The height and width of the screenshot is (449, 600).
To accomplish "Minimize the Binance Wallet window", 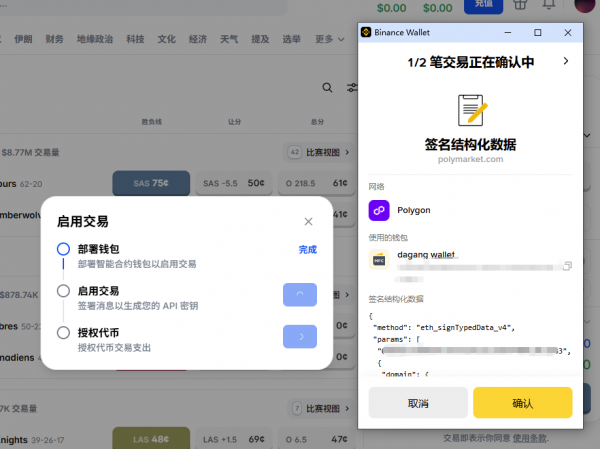I will (x=508, y=33).
